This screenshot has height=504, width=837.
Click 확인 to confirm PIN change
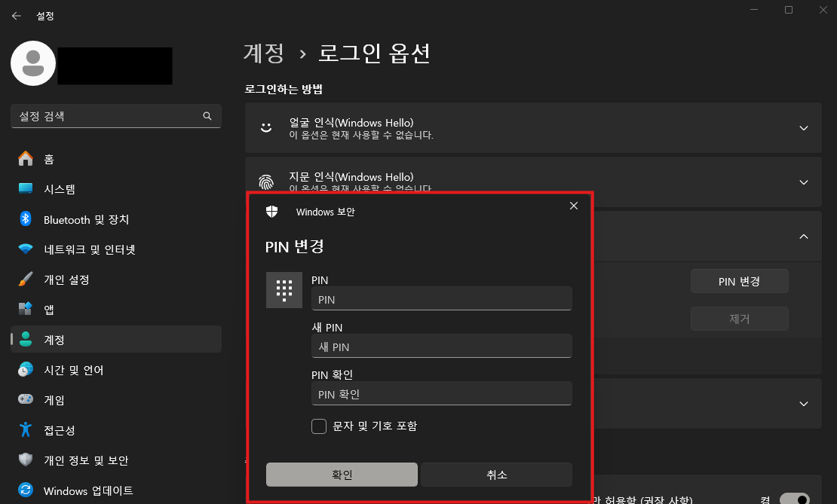point(342,475)
